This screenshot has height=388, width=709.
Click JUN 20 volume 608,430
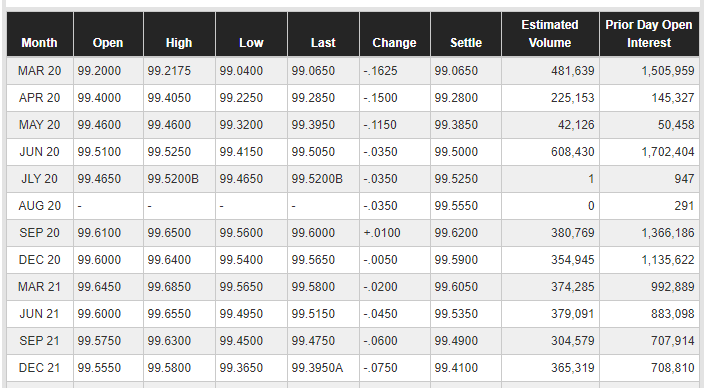[x=573, y=152]
